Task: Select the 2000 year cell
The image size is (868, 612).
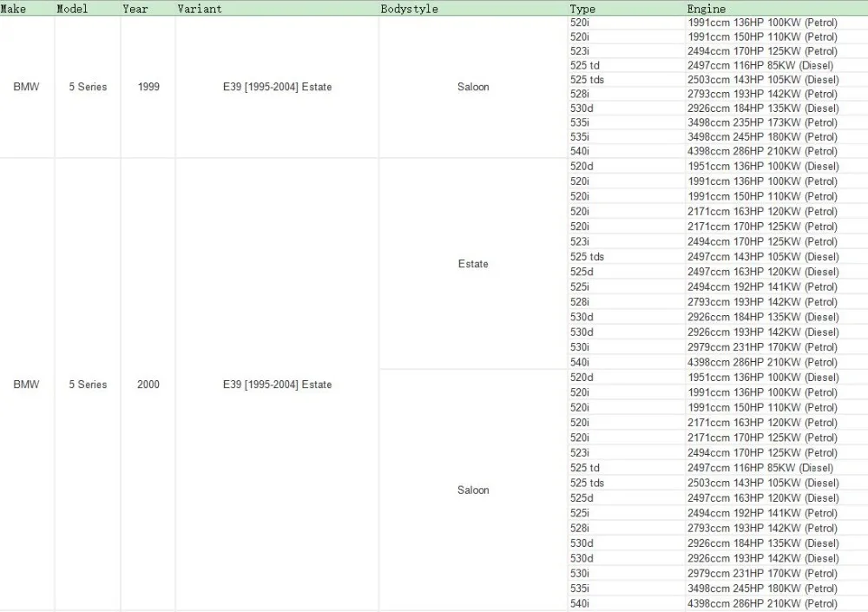Action: tap(148, 385)
